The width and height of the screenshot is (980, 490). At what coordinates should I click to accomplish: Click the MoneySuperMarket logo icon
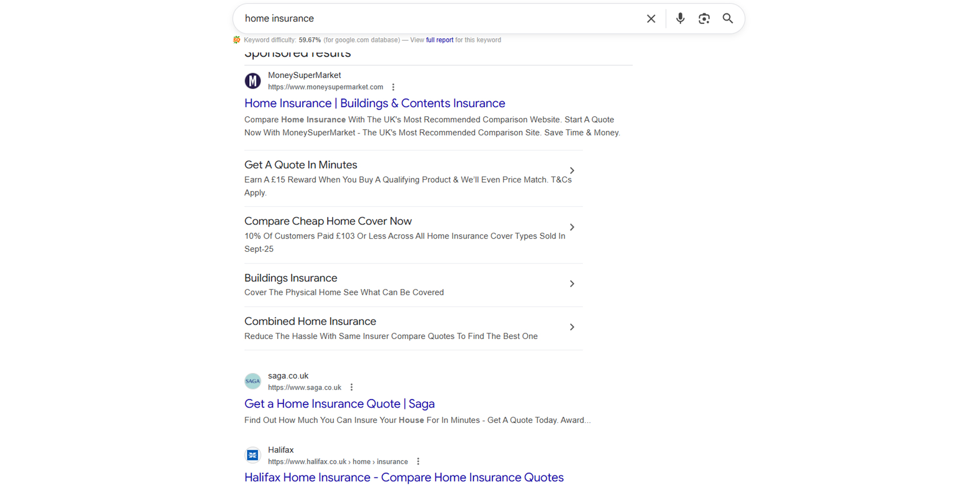point(253,81)
